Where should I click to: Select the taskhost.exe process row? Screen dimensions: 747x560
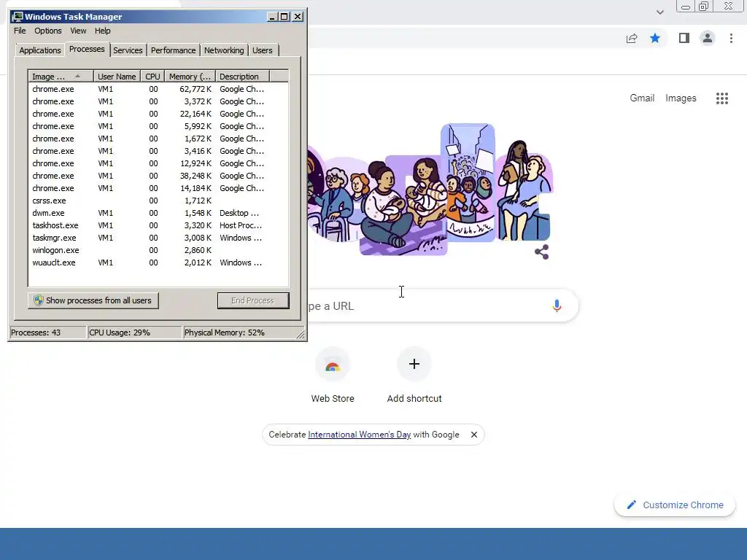pos(158,225)
